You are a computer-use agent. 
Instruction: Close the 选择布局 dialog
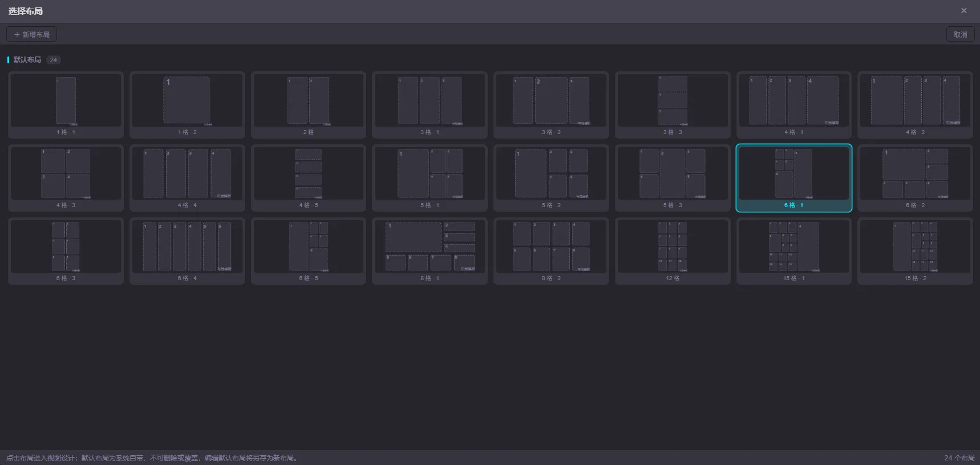tap(964, 11)
